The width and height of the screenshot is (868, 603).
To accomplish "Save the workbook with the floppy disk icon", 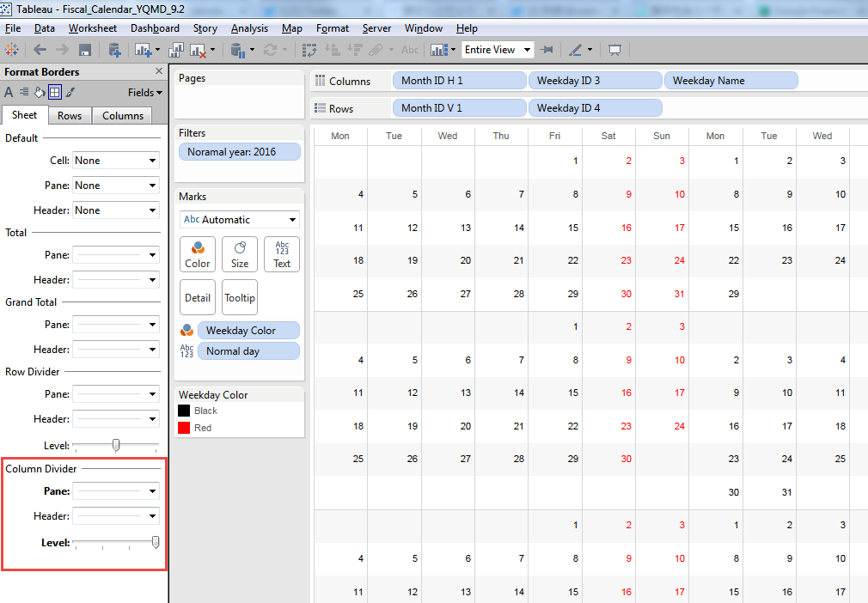I will [x=85, y=51].
